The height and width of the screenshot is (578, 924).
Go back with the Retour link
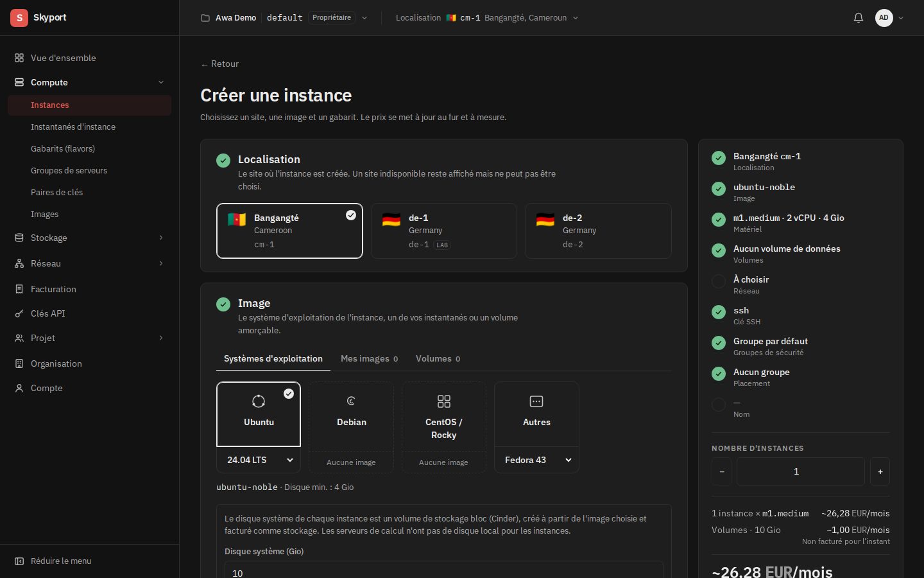pyautogui.click(x=219, y=64)
